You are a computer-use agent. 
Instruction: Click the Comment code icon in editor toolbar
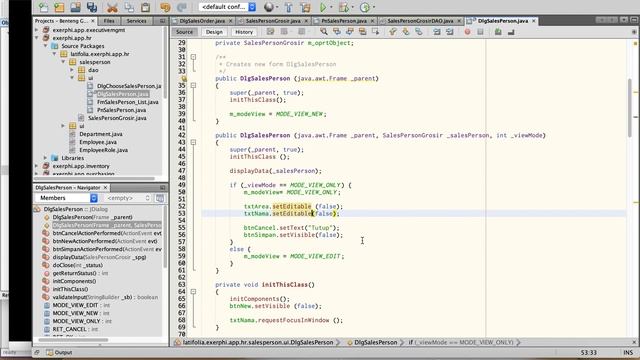click(498, 31)
